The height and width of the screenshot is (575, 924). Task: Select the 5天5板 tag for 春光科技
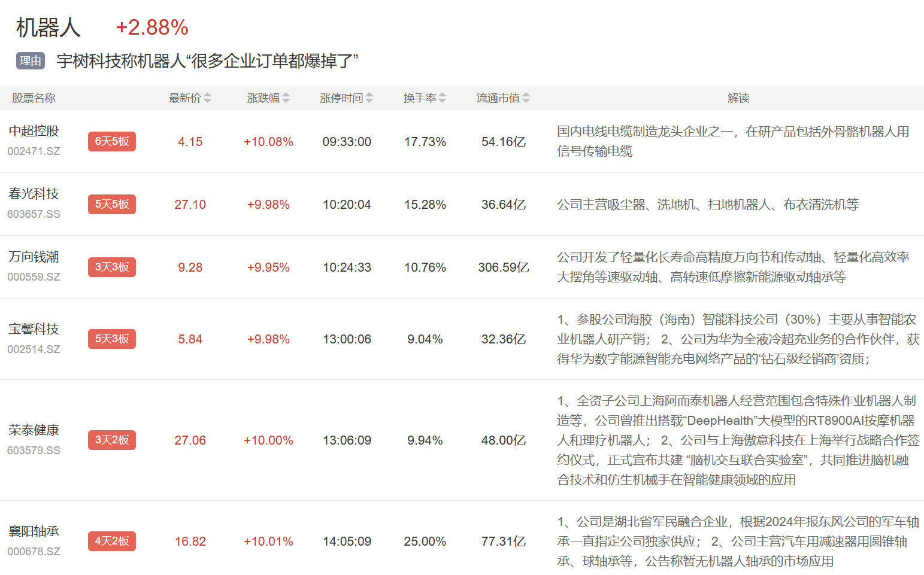coord(112,205)
